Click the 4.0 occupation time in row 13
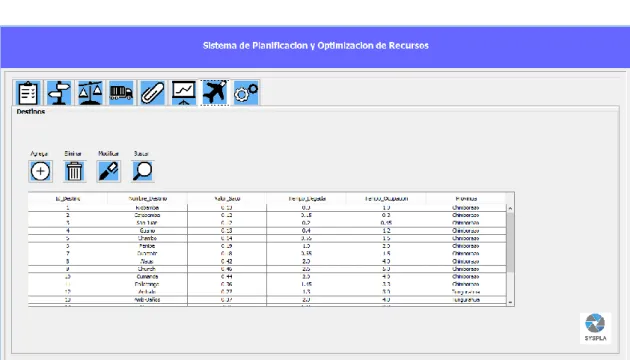Image resolution: width=630 pixels, height=360 pixels. [386, 299]
